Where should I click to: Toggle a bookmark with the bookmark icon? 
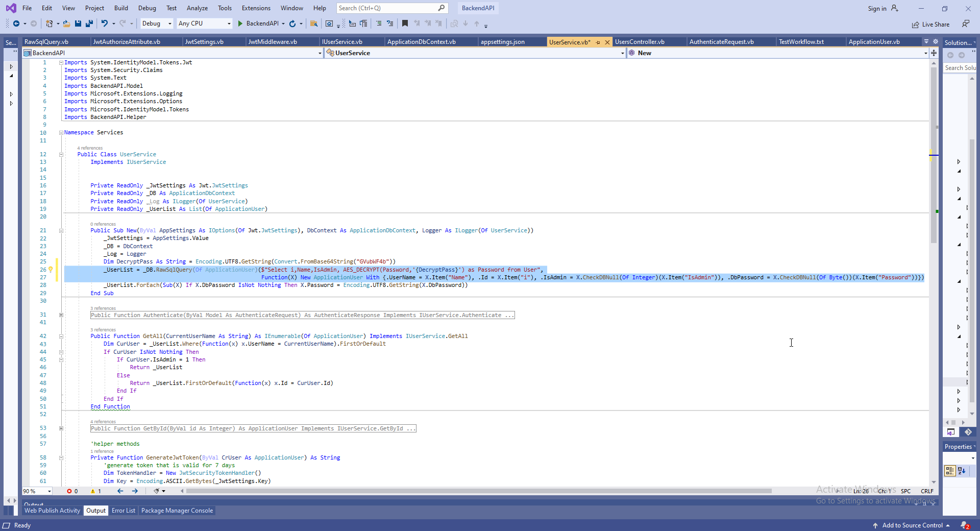point(405,23)
